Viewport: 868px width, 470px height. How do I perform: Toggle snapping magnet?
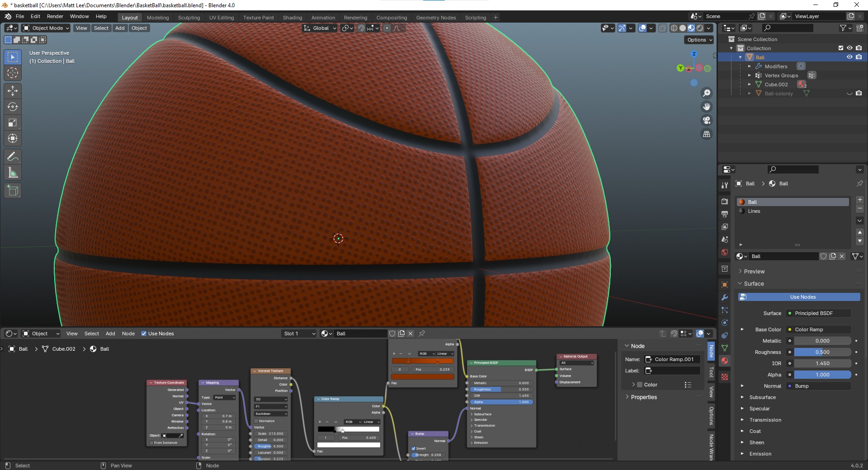point(361,28)
